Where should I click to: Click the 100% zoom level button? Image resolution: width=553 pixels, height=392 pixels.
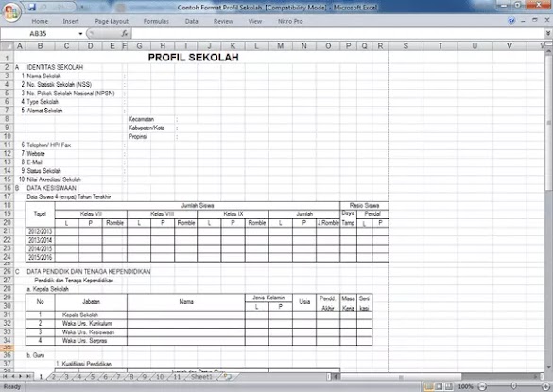465,386
